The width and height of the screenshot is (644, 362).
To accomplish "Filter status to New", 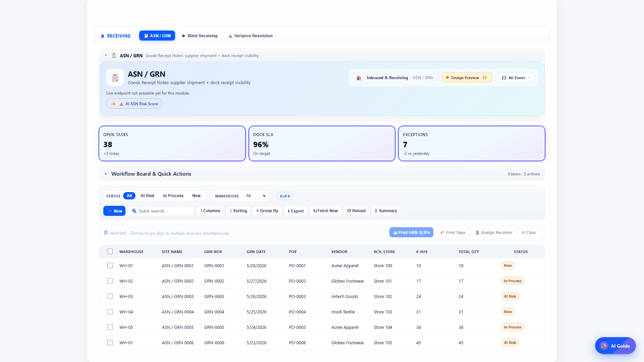I will 197,196.
